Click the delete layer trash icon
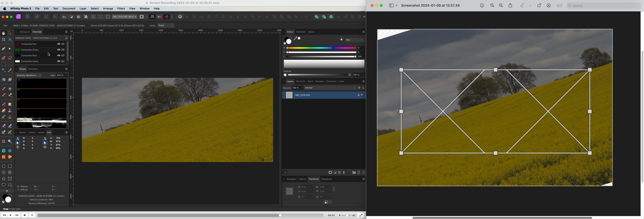The image size is (644, 219). tap(364, 173)
